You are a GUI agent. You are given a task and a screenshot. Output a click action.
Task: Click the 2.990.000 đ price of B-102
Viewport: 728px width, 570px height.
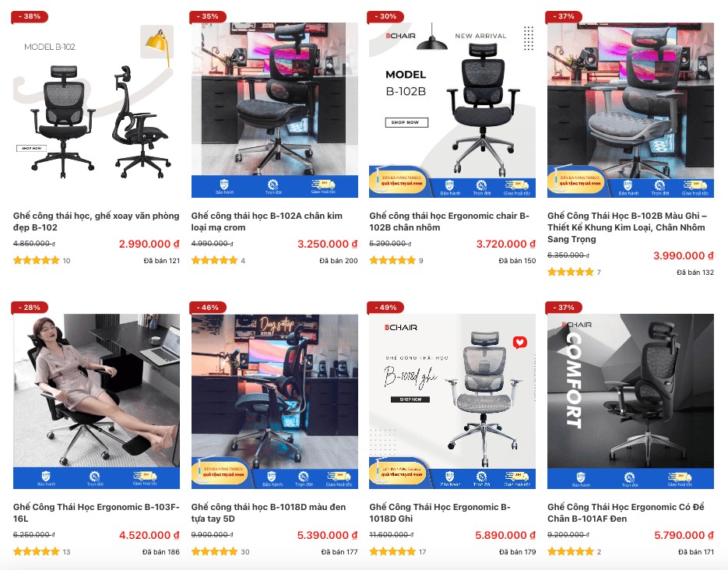click(x=149, y=245)
